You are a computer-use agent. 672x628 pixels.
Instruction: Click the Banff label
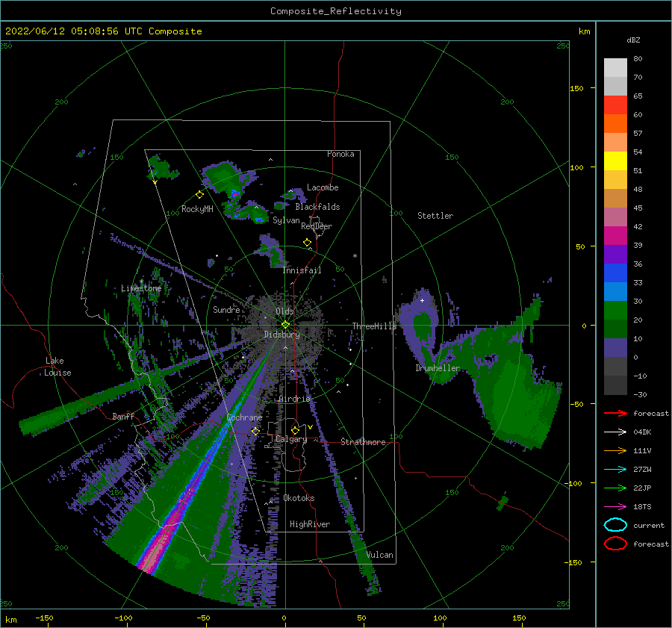coord(123,416)
